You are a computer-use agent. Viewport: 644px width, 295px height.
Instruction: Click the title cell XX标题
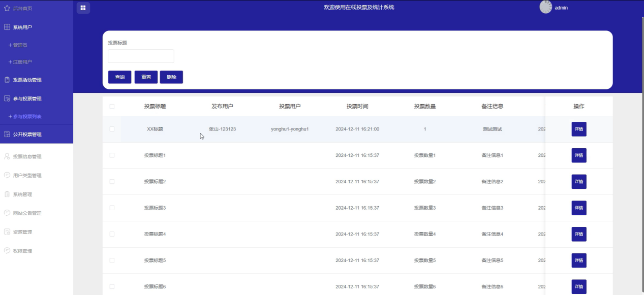click(155, 129)
